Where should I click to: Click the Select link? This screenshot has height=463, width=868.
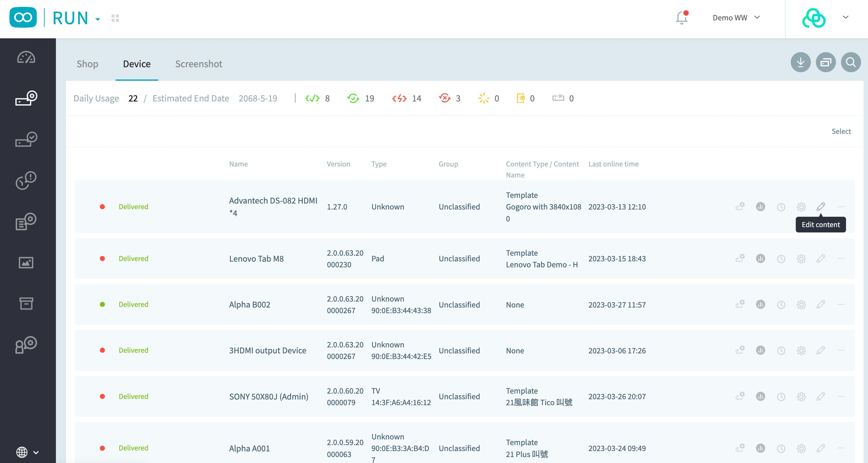point(841,131)
